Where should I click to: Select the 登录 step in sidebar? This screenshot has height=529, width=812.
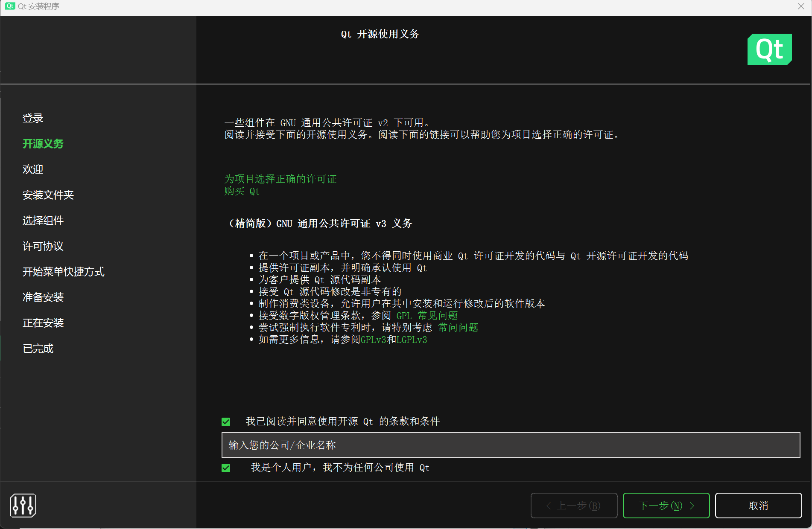point(33,118)
